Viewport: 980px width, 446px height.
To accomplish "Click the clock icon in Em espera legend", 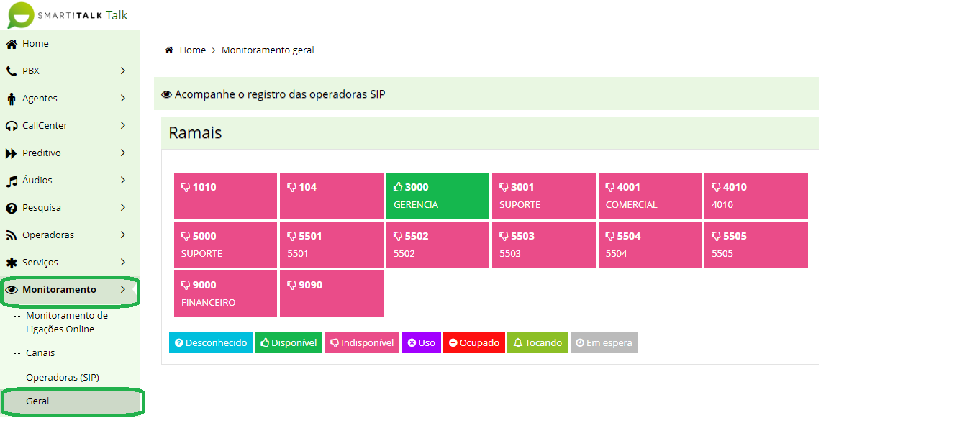I will pyautogui.click(x=580, y=343).
